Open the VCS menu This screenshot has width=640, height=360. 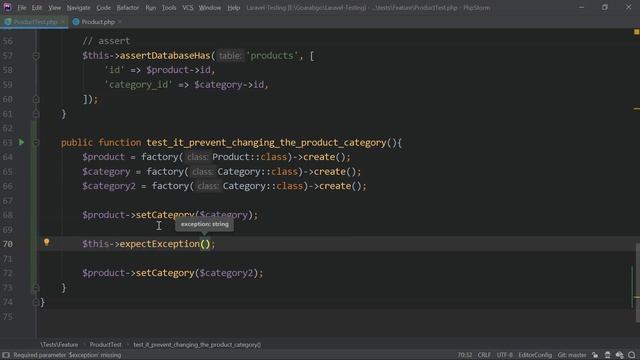point(188,7)
